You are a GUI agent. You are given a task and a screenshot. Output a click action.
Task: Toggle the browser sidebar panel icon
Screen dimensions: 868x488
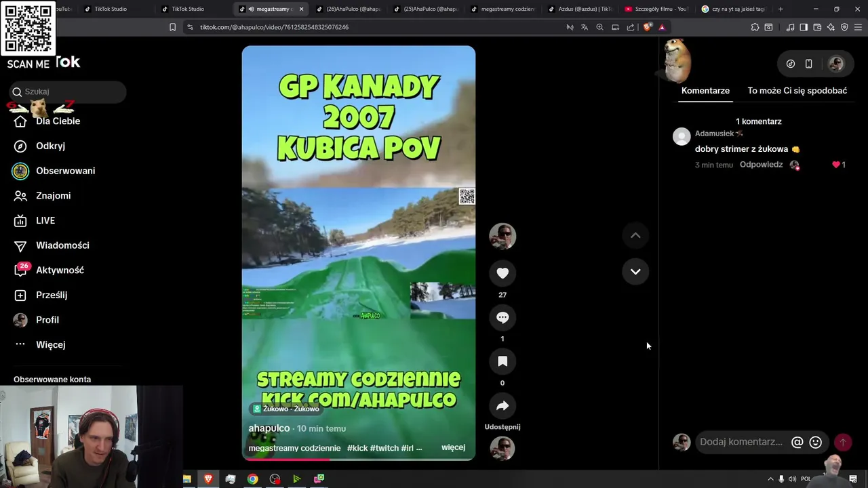(804, 27)
